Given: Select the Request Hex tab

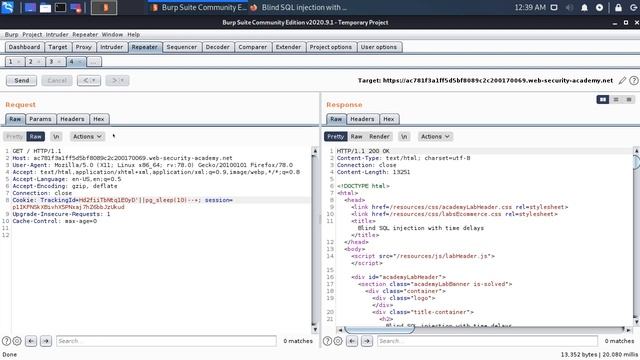Looking at the screenshot, I should point(99,119).
